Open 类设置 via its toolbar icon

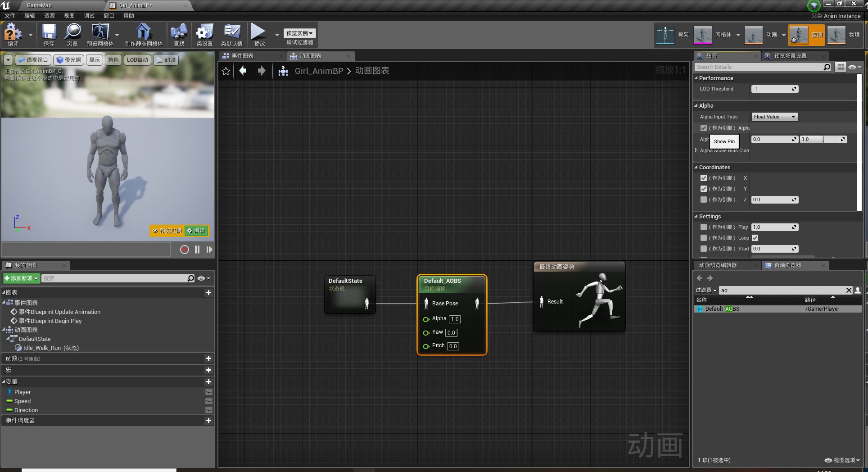(x=204, y=34)
